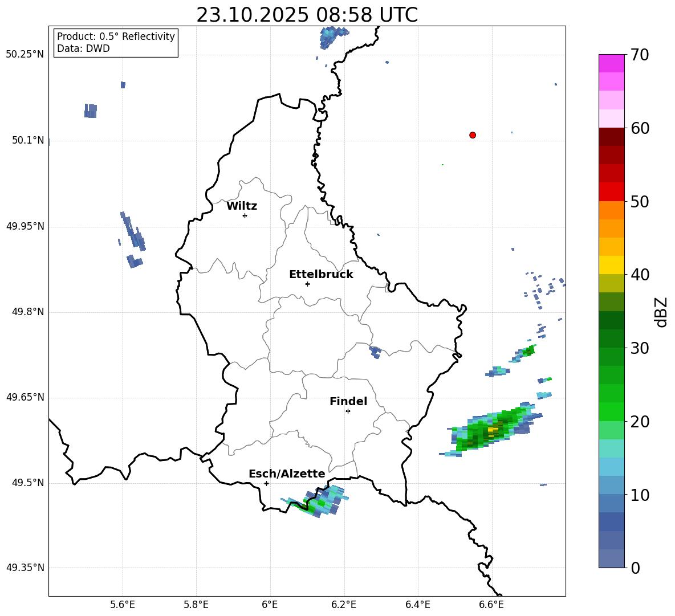Click the yellow colorbar segment above 40

click(611, 265)
